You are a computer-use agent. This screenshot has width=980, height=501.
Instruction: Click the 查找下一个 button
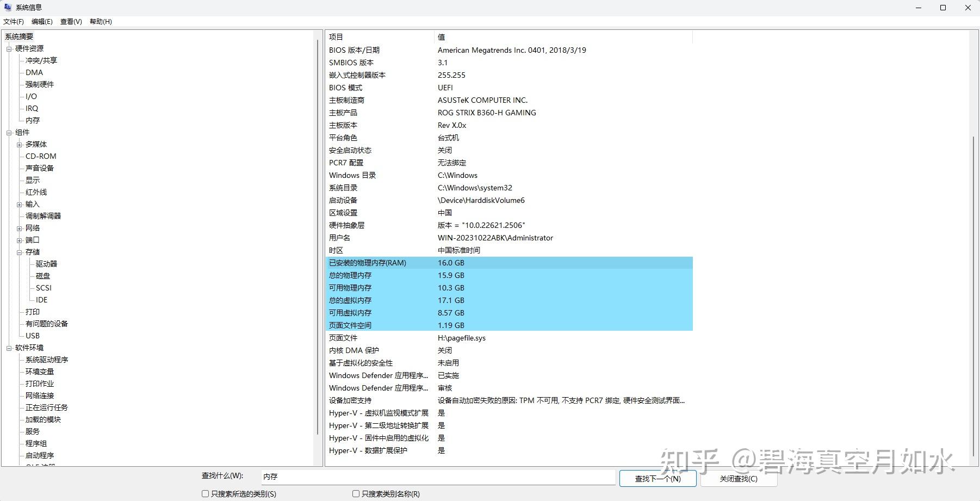pyautogui.click(x=657, y=478)
